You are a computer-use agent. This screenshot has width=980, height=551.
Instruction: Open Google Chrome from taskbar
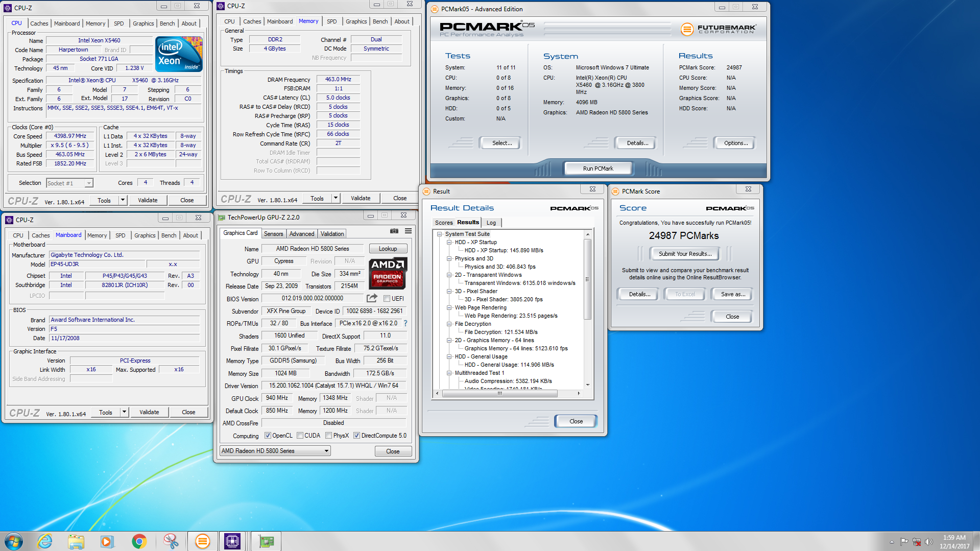tap(139, 541)
